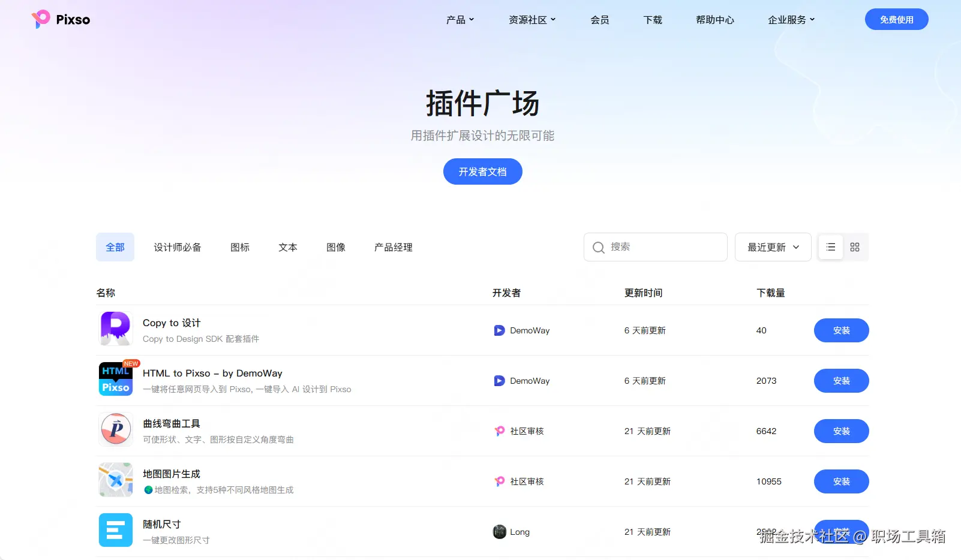Open the 会员 page

point(600,20)
